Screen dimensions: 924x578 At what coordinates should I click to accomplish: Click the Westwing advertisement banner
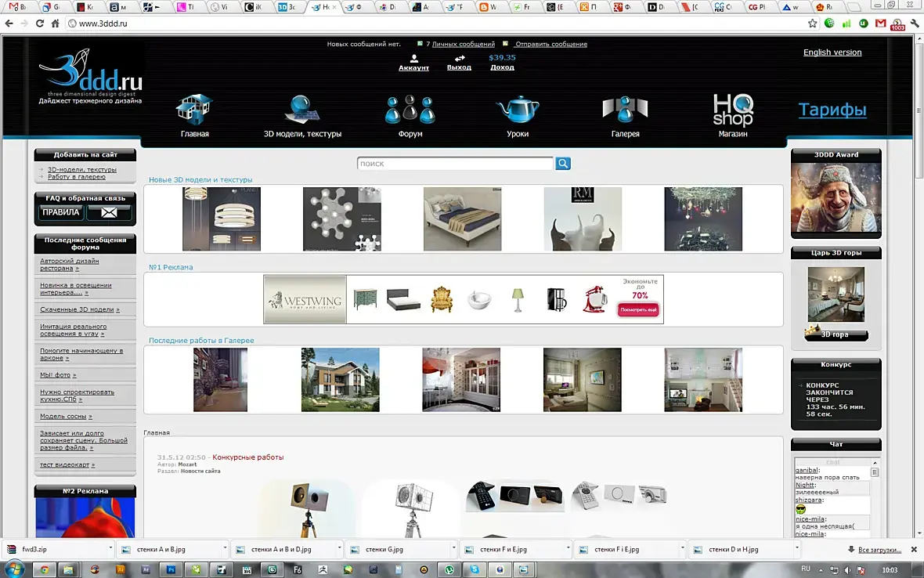(464, 299)
